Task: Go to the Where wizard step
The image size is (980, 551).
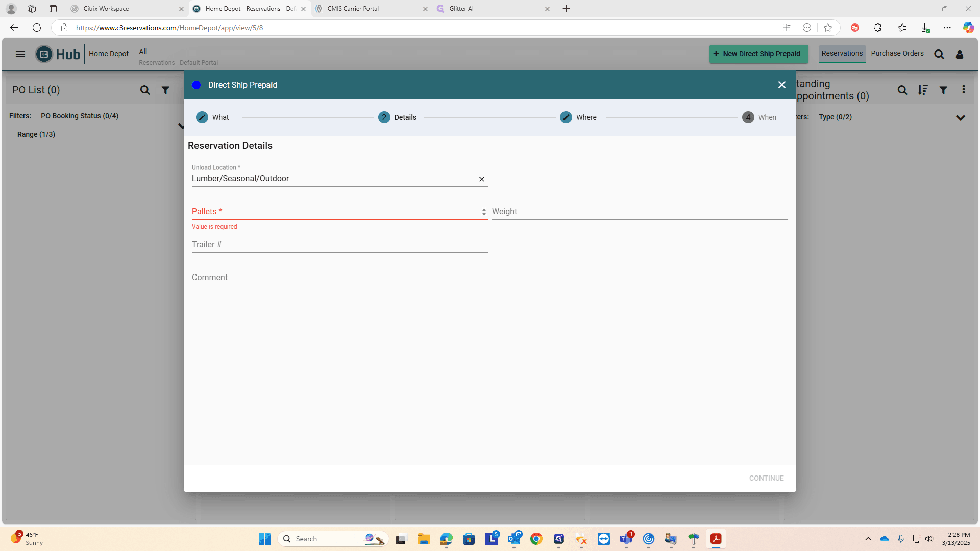Action: point(578,117)
